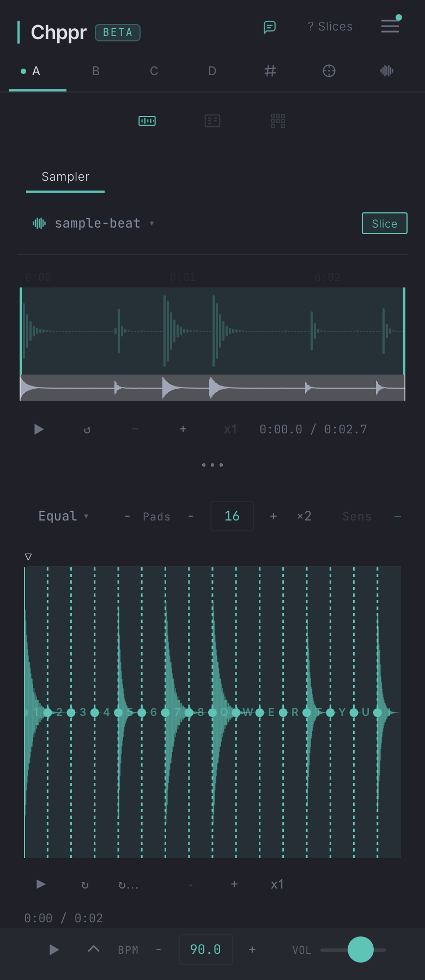Increase pad count with plus

[274, 516]
